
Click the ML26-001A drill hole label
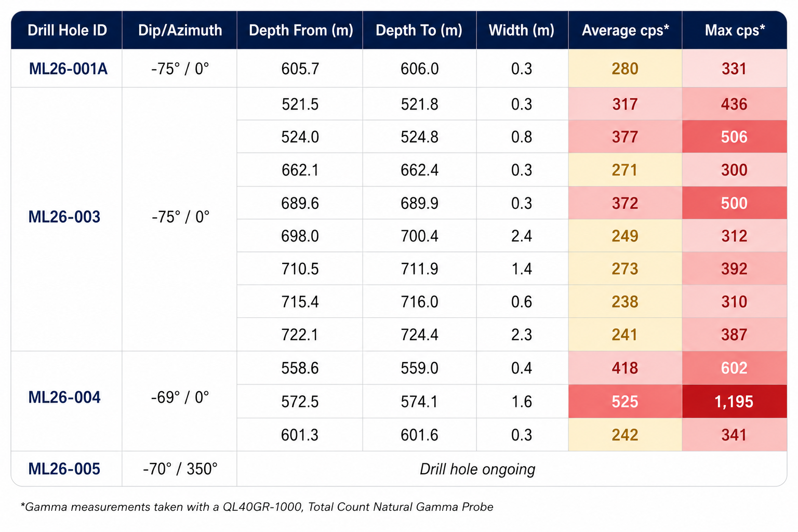[68, 69]
